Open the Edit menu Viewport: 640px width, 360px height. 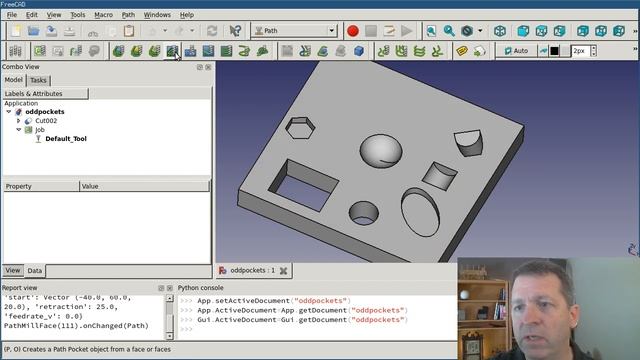click(x=32, y=15)
